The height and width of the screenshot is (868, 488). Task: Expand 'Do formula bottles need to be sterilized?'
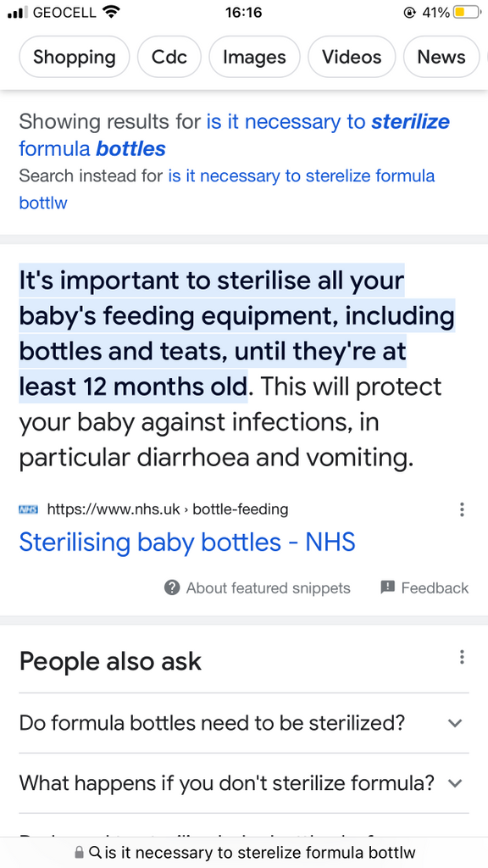pos(455,723)
